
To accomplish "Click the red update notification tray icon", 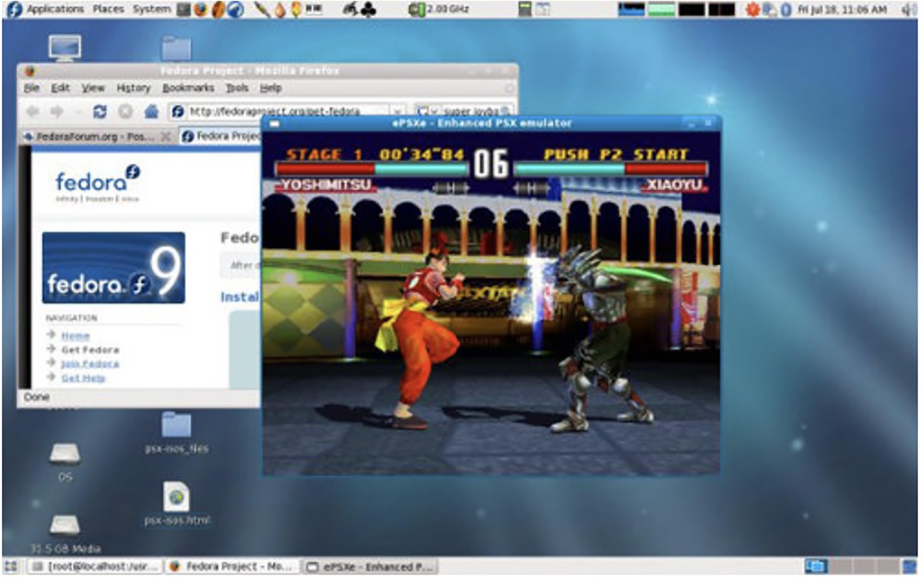I will pos(752,9).
